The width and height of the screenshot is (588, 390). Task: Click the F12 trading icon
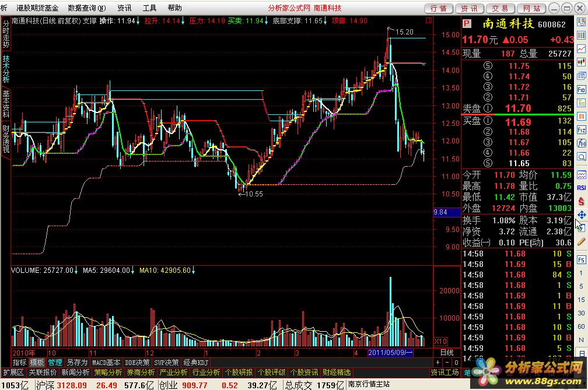(x=581, y=130)
